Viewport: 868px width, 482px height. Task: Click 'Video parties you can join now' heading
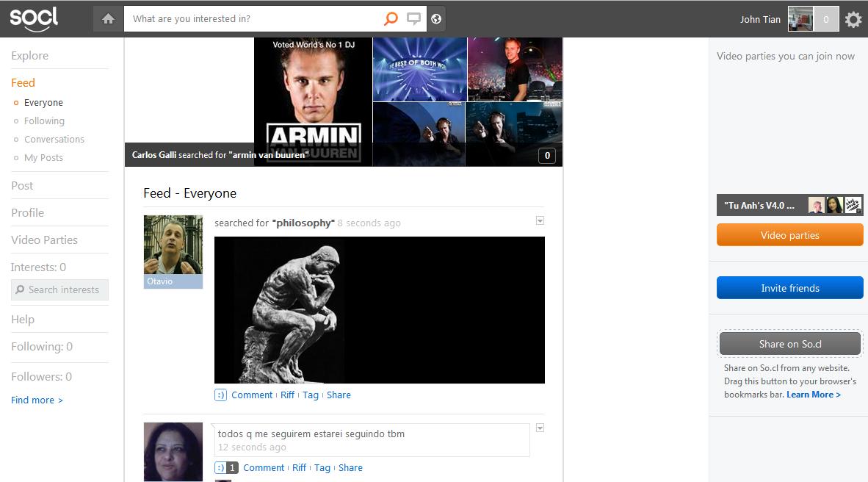click(786, 56)
